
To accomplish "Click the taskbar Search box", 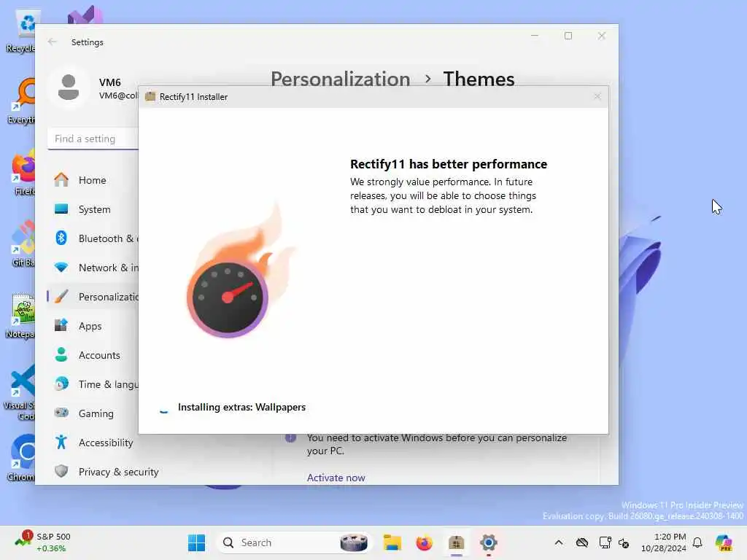I will 295,542.
